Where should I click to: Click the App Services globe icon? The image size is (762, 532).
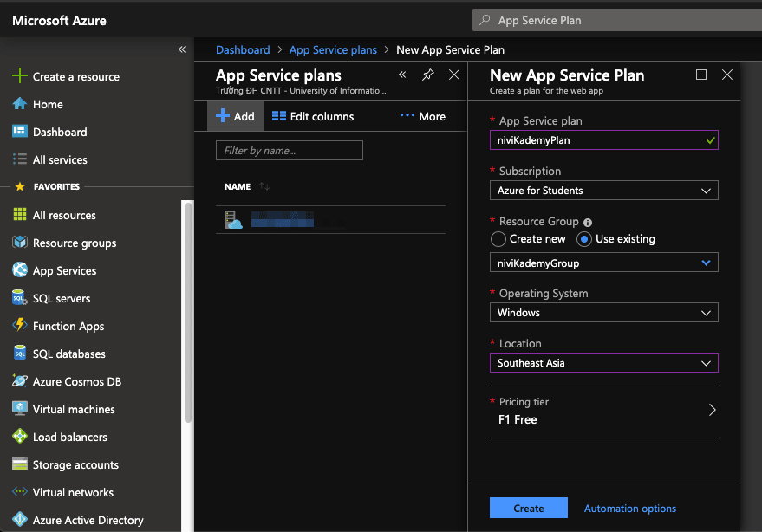[x=20, y=269]
